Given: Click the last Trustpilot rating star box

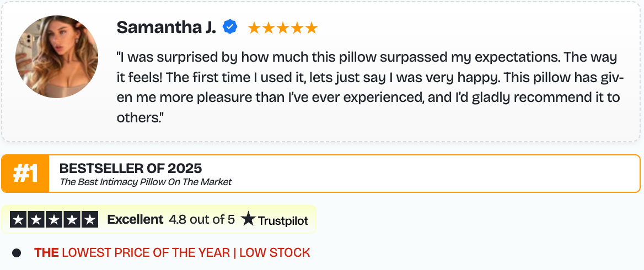Looking at the screenshot, I should click(89, 219).
